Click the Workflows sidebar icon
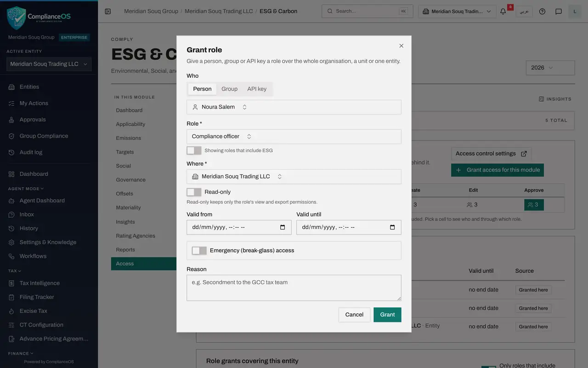The image size is (588, 368). pyautogui.click(x=11, y=256)
